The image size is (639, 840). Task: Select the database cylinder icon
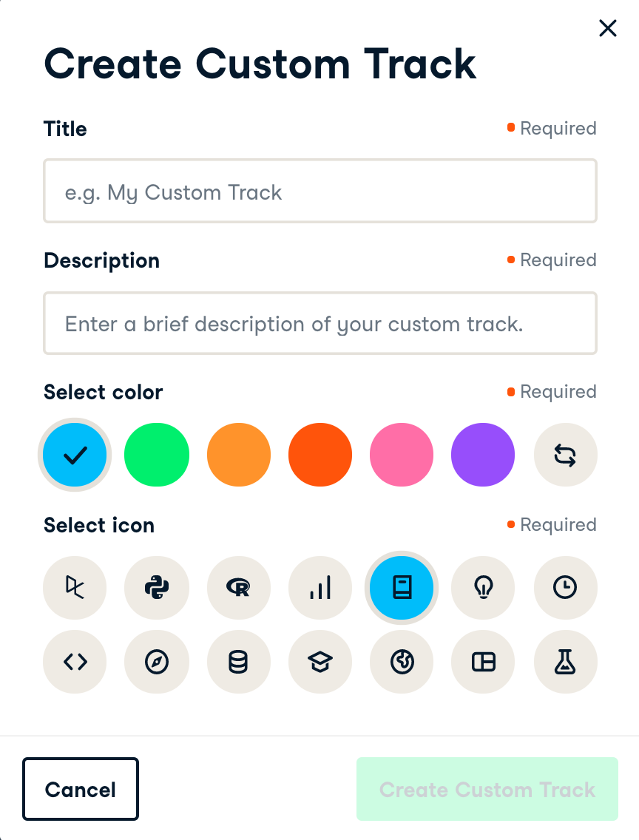click(x=239, y=662)
